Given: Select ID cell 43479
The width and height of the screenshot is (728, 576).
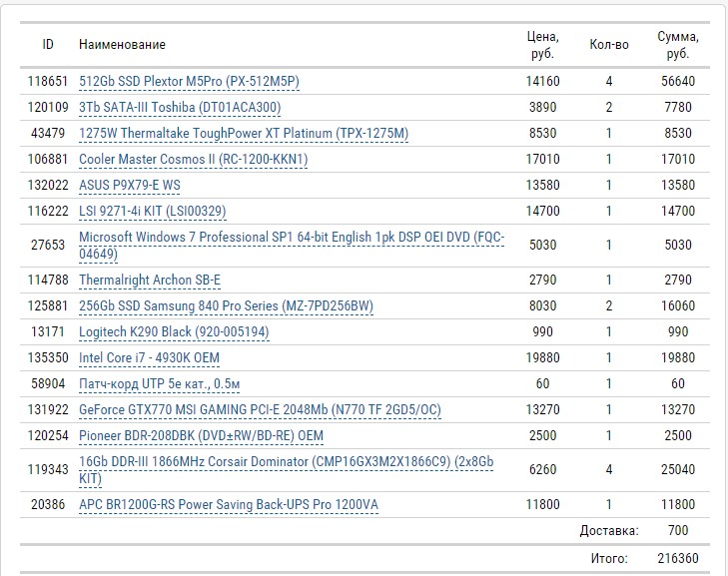Looking at the screenshot, I should tap(48, 133).
